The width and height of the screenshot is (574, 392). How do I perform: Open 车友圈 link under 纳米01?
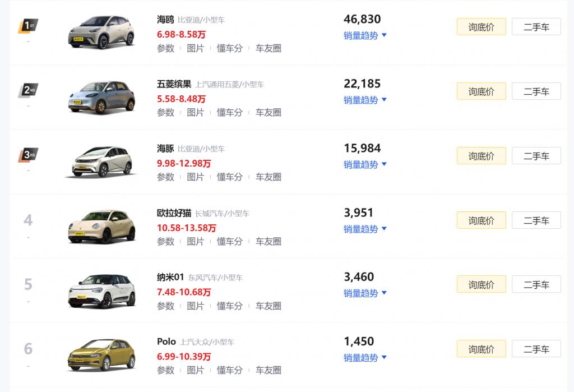(x=268, y=306)
